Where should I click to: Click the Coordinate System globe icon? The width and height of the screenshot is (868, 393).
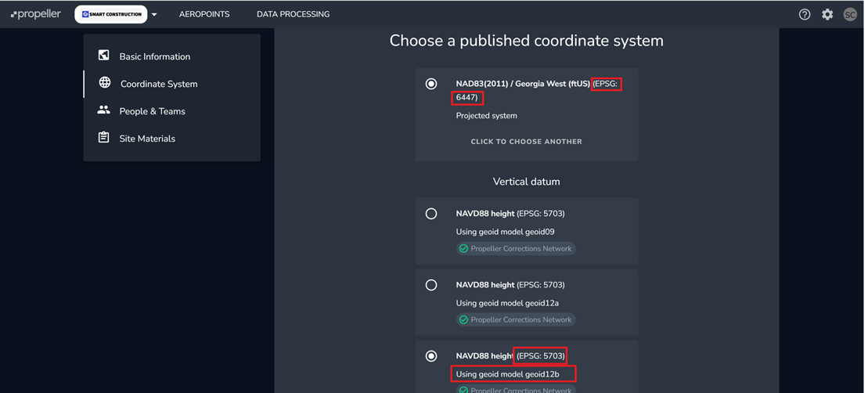click(105, 83)
